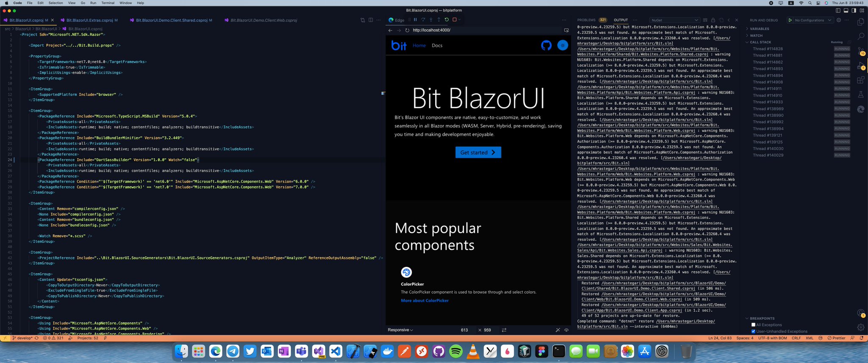
Task: Click the debug Step Over icon
Action: [423, 19]
